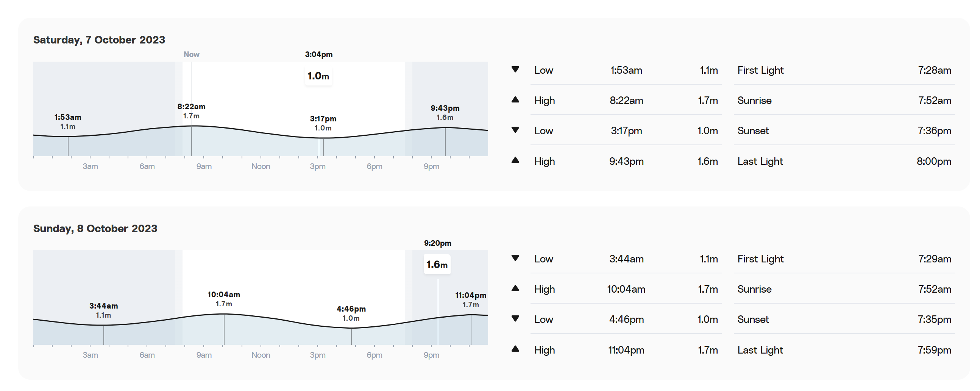This screenshot has height=391, width=980.
Task: Select the 1.6m tooltip on Sunday's chart
Action: pyautogui.click(x=437, y=264)
